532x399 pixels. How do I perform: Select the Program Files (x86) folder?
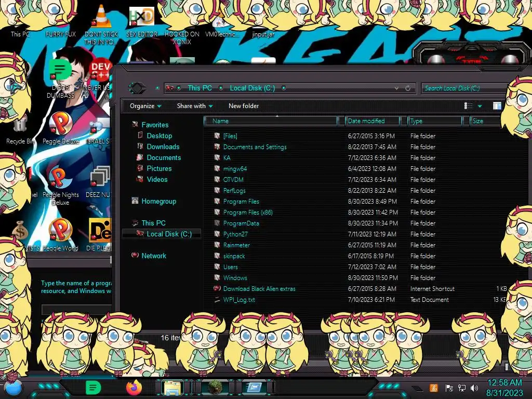click(x=248, y=212)
